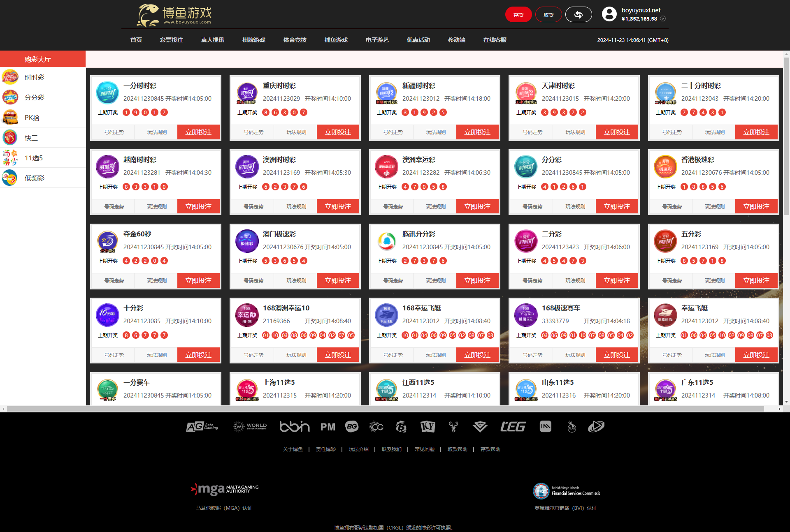Select the 快三 sidebar category

tap(31, 138)
